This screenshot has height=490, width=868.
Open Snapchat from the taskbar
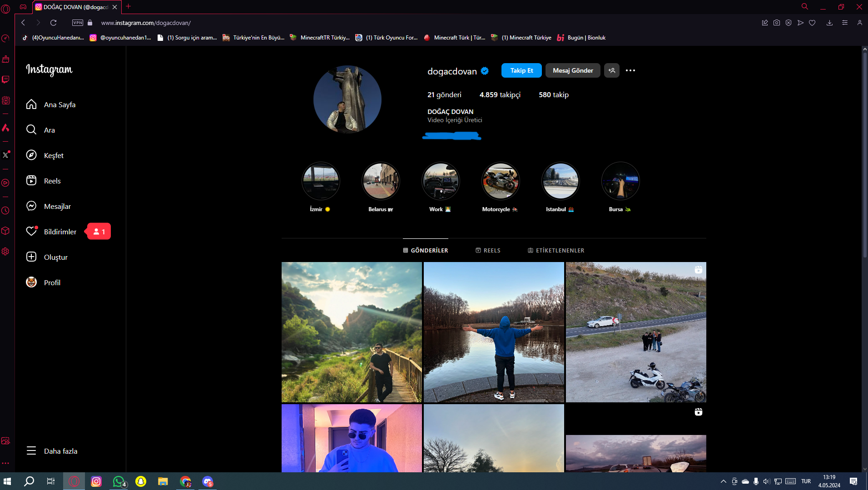[141, 481]
